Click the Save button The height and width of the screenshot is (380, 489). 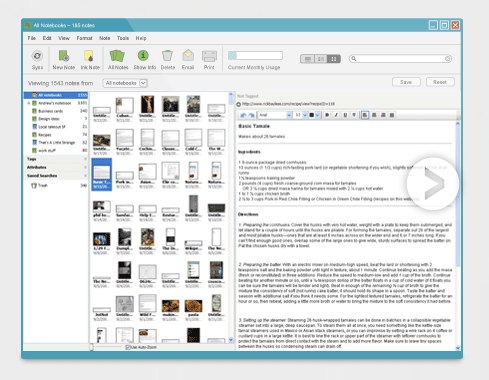[406, 82]
